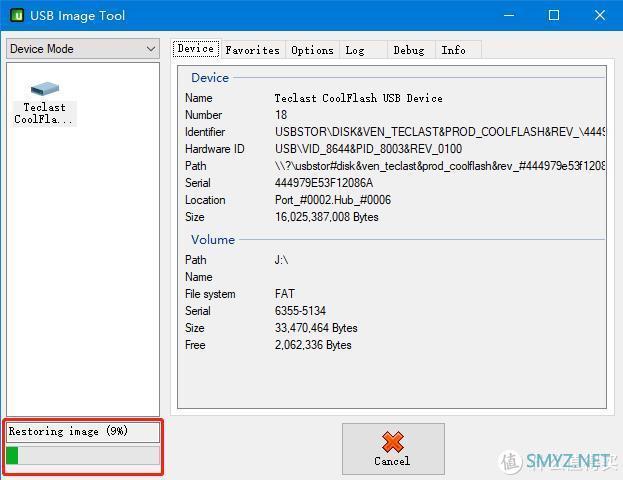Click the usbstor#disk path value
The image size is (623, 480).
tap(440, 166)
